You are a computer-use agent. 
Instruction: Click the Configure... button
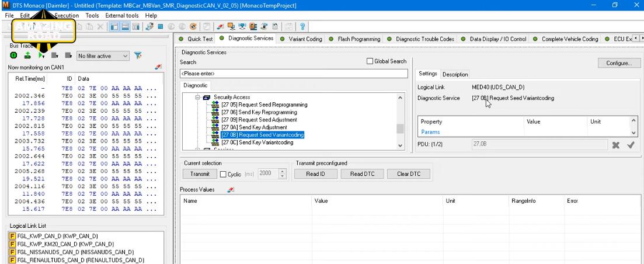(619, 63)
